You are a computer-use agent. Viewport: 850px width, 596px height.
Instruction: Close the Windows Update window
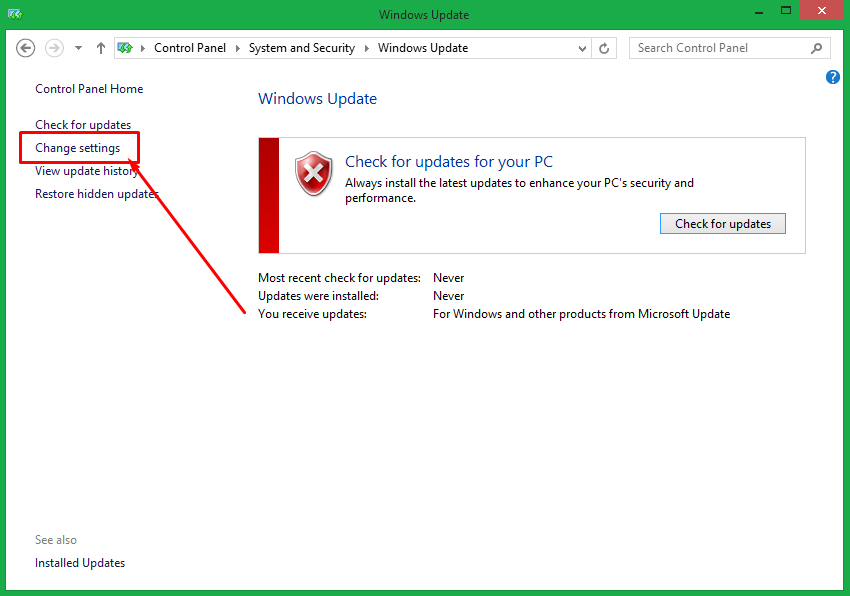click(822, 10)
